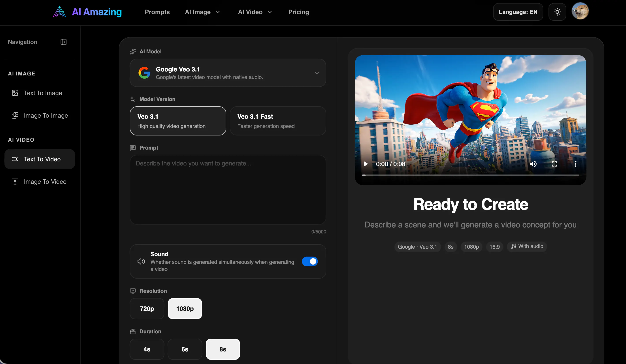
Task: Click the Google logo in model selector
Action: (x=144, y=73)
